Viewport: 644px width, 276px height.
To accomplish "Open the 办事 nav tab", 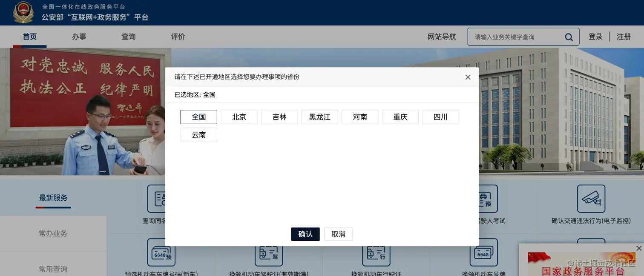I will 79,37.
